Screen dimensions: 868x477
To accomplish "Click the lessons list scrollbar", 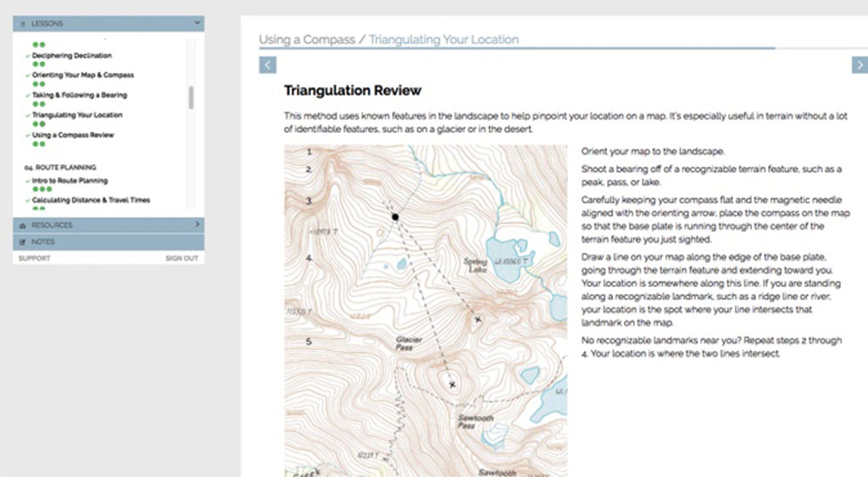I will tap(191, 97).
